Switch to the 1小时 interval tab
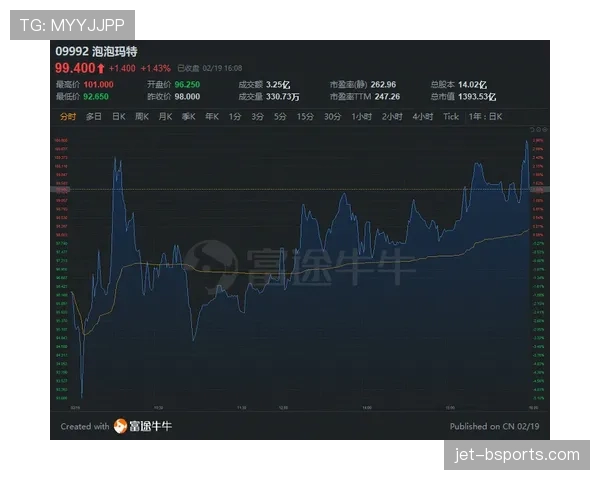 [362, 116]
